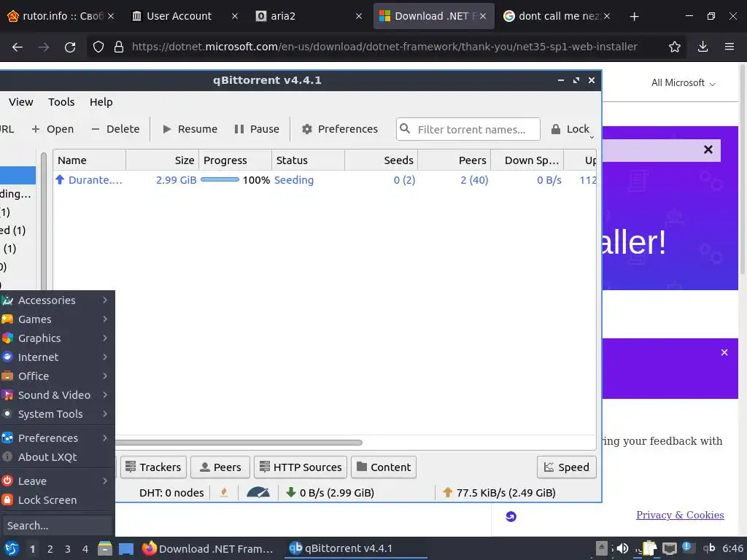
Task: Switch to virtual desktop 2
Action: coord(50,549)
